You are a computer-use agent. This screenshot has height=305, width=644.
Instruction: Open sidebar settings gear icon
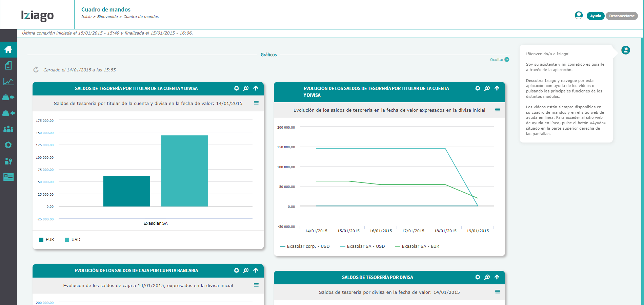coord(8,145)
